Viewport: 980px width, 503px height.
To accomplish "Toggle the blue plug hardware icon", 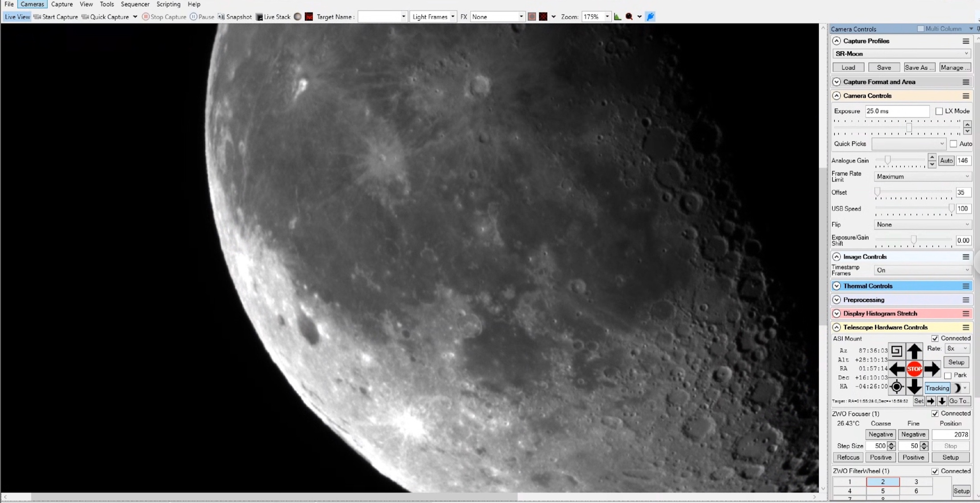I will click(x=650, y=16).
